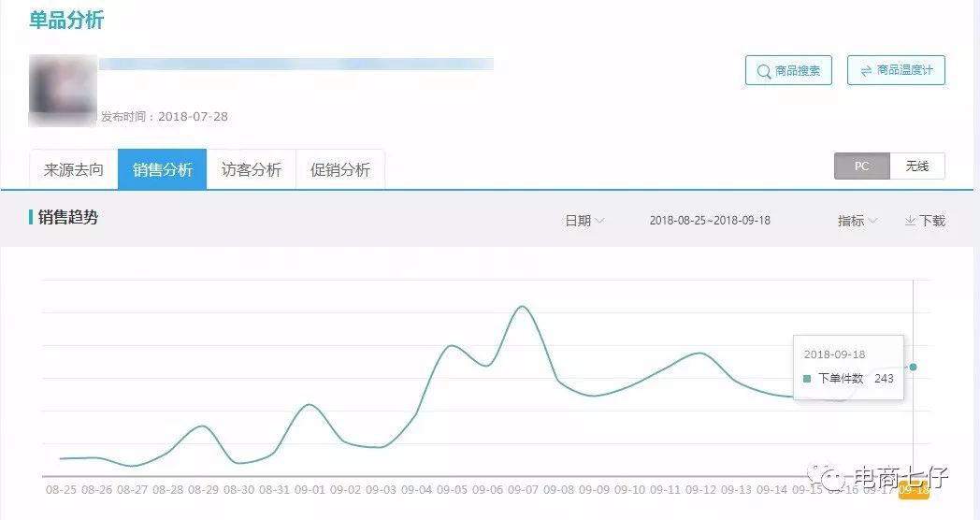
Task: Click the magnifier icon in 商品搜索 button
Action: 763,71
